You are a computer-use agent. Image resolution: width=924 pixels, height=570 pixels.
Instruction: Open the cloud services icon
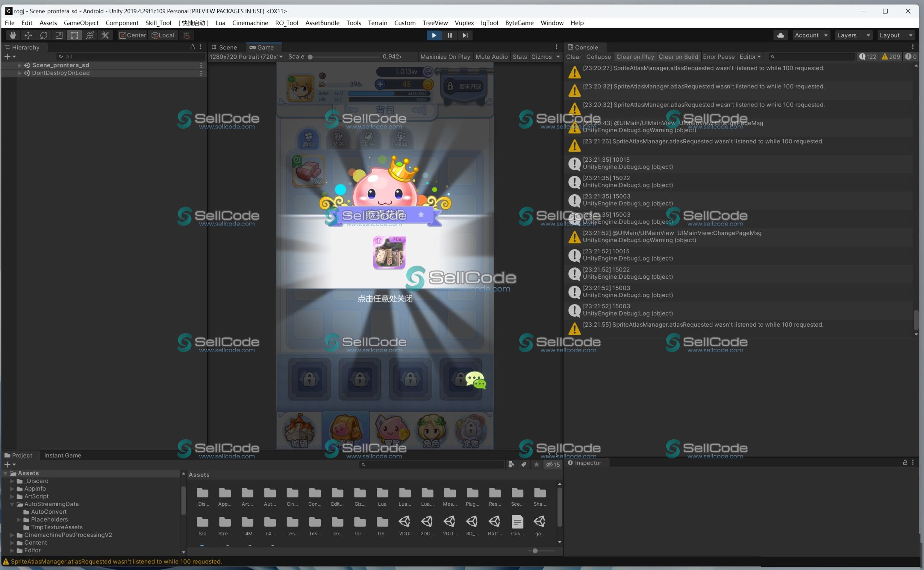(x=781, y=35)
